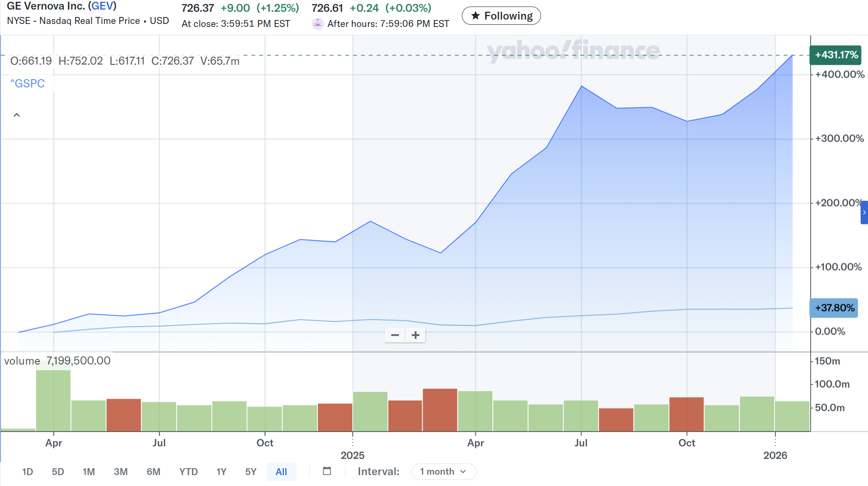Click the after hours moon icon
Screen dimensions: 868x486
coord(318,23)
